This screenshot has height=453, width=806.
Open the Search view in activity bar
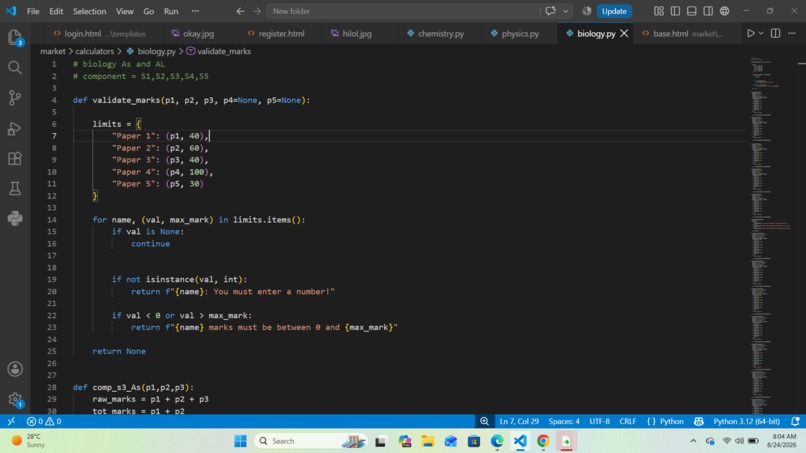[15, 67]
